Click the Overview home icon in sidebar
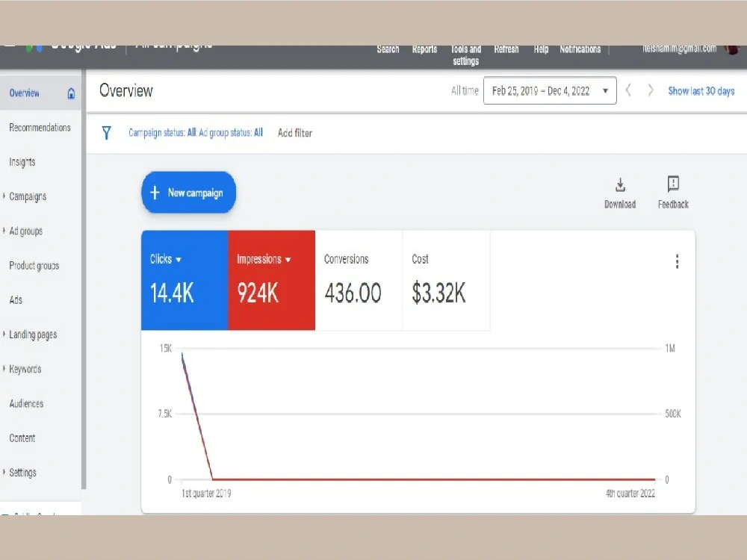This screenshot has width=747, height=560. (71, 93)
